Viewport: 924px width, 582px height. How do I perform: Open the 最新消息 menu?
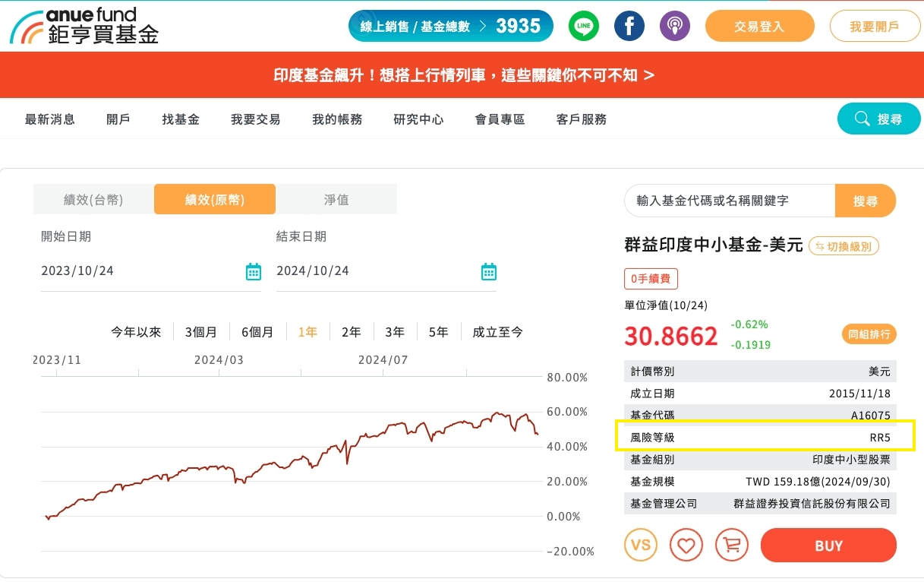[50, 119]
